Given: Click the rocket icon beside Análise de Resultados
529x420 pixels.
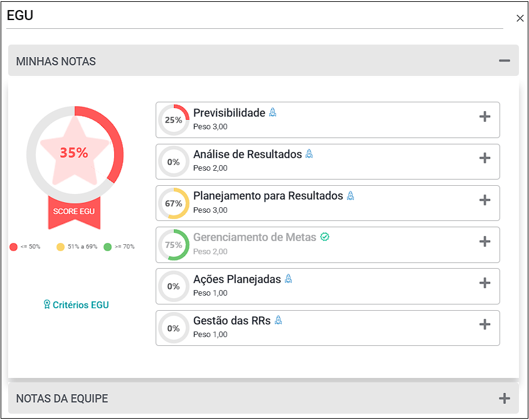Looking at the screenshot, I should click(x=309, y=154).
